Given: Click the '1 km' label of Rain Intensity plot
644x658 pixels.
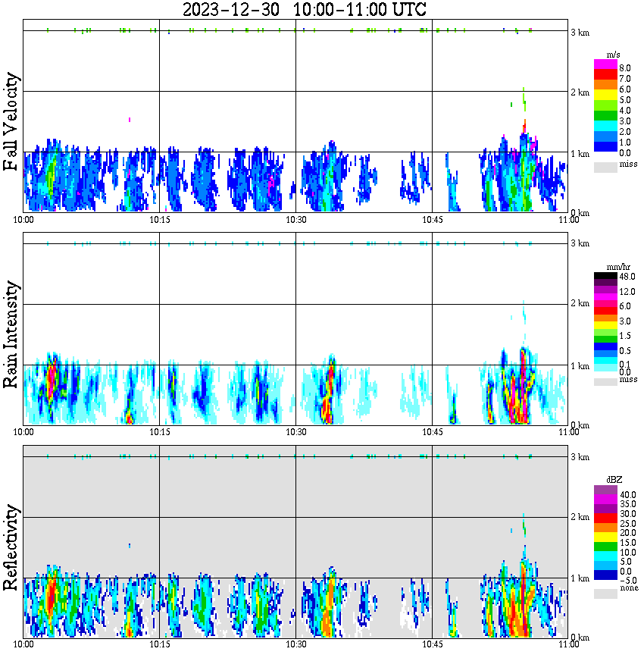Looking at the screenshot, I should 580,366.
